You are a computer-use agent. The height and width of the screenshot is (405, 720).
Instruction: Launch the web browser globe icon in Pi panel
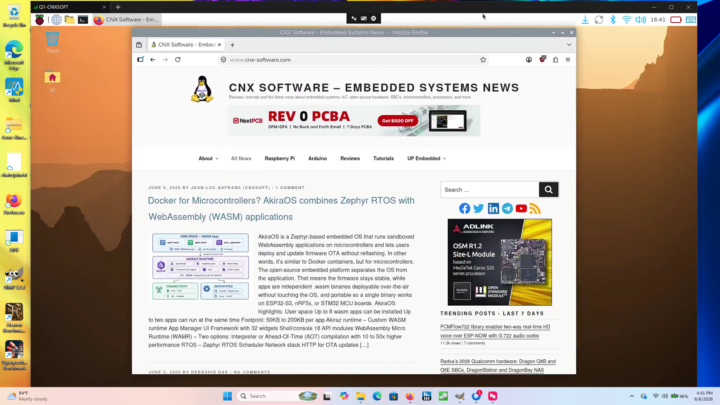click(x=56, y=20)
